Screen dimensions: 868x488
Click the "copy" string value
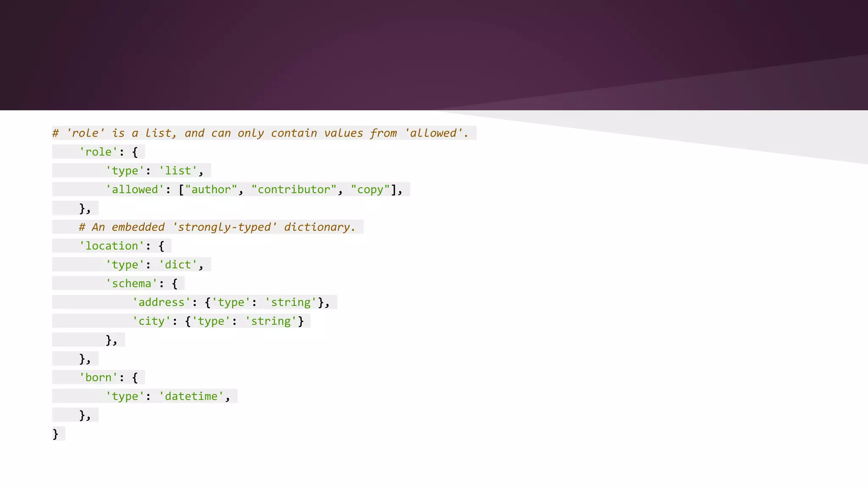point(370,189)
